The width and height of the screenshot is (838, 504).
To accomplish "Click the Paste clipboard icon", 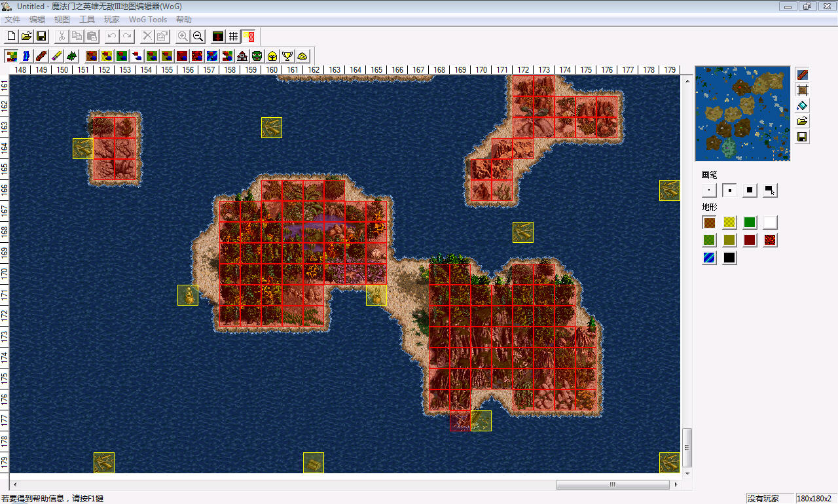I will coord(92,36).
